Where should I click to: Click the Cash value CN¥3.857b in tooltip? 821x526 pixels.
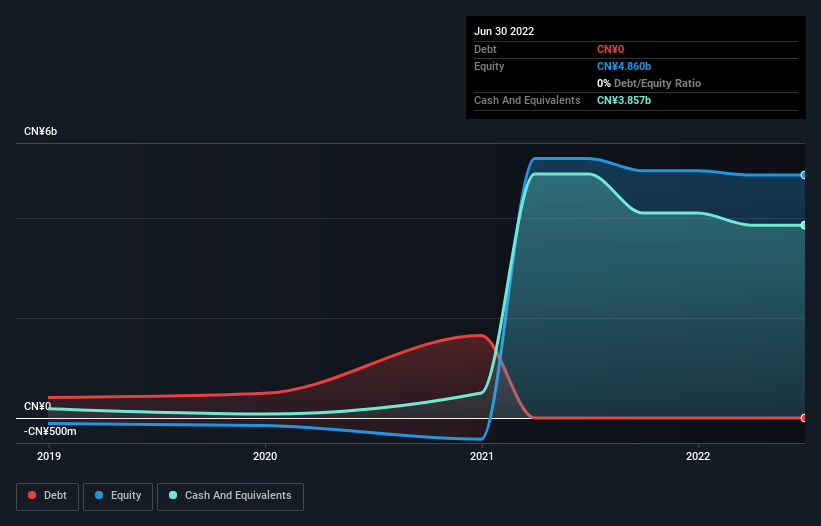(x=624, y=100)
